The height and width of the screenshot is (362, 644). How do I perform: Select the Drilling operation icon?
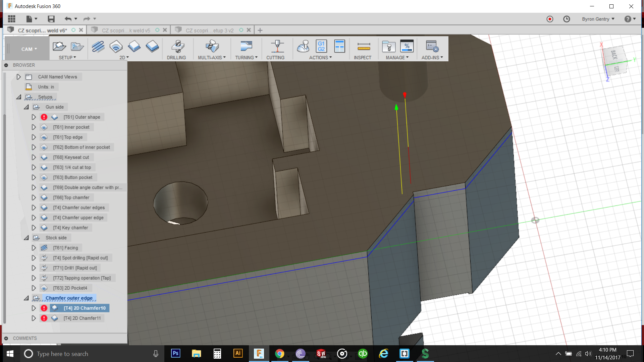coord(177,47)
